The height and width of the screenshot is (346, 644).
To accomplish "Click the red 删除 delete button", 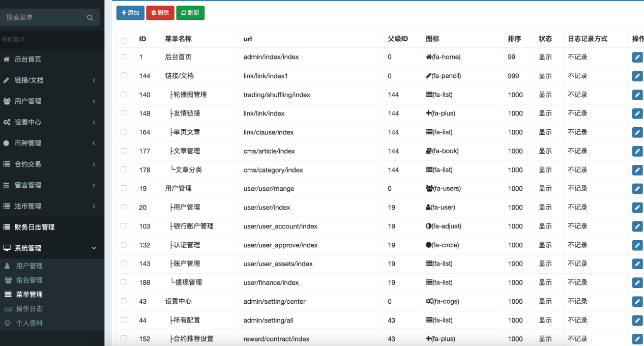I will pyautogui.click(x=160, y=13).
